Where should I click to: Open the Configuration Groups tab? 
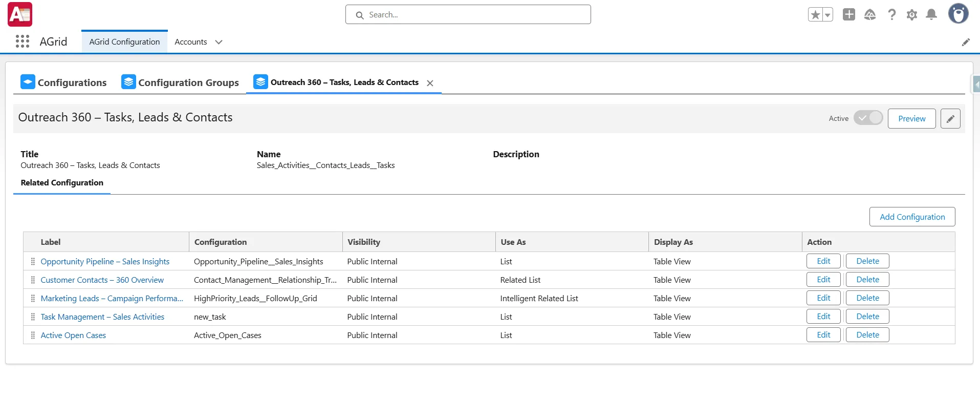180,82
